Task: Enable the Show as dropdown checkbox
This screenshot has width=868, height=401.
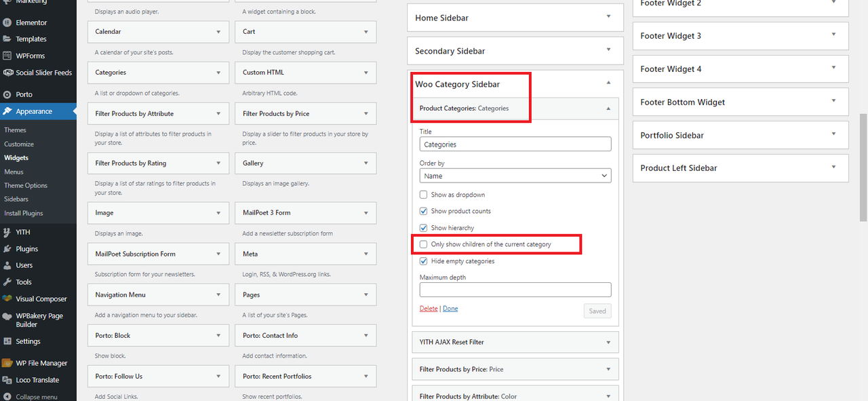Action: tap(424, 195)
